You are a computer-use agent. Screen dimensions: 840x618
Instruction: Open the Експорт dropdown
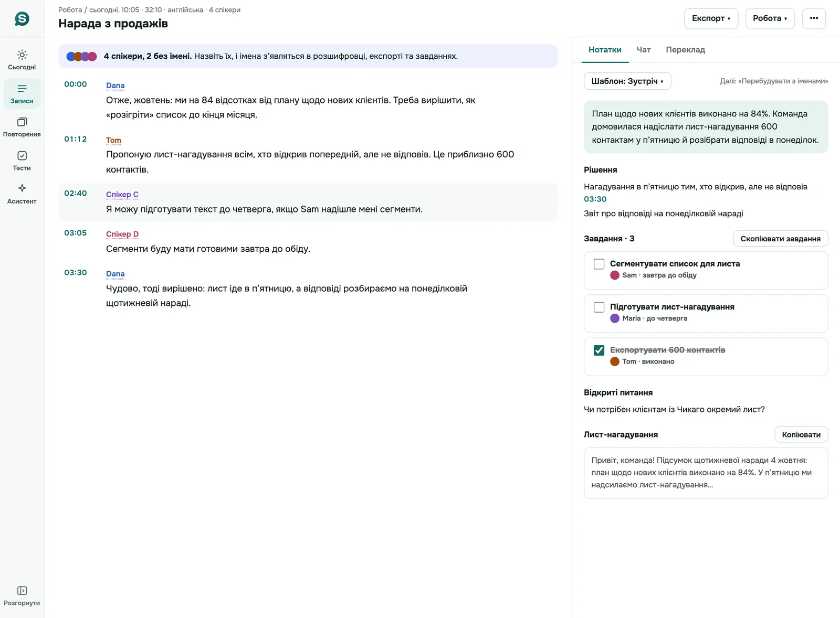711,18
